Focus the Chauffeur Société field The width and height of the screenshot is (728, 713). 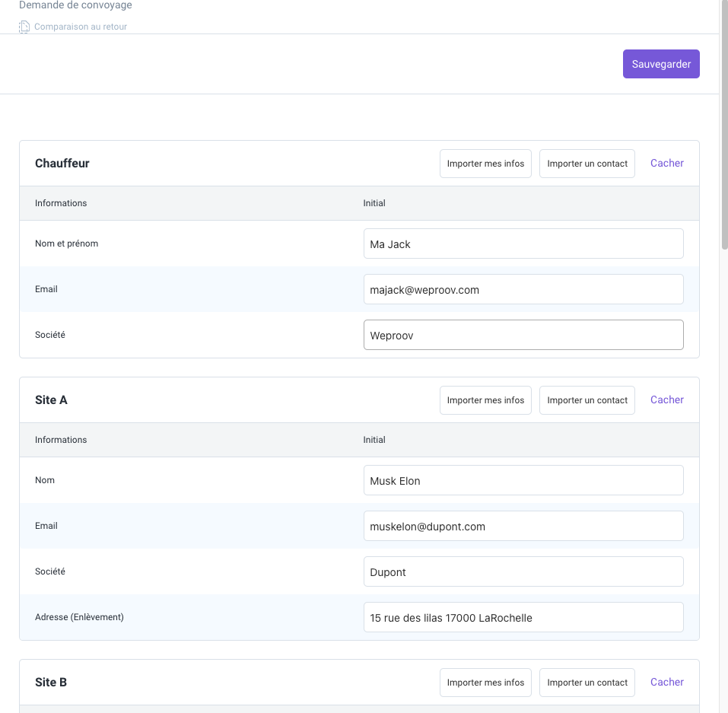(x=523, y=336)
